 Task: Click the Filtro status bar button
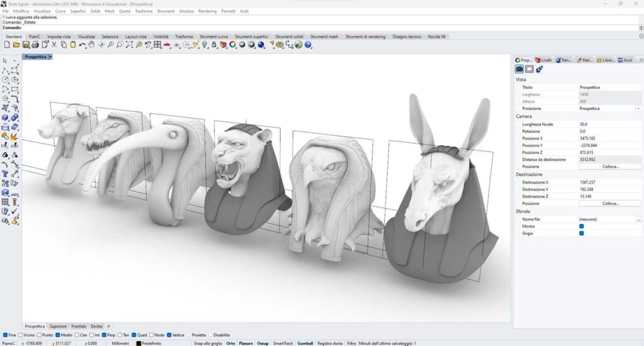click(352, 343)
